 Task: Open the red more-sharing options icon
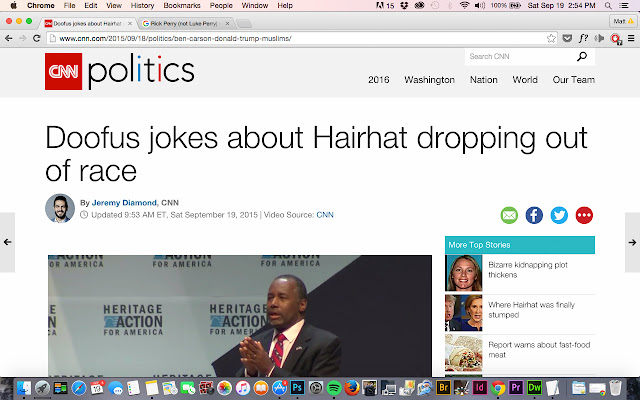[x=584, y=215]
